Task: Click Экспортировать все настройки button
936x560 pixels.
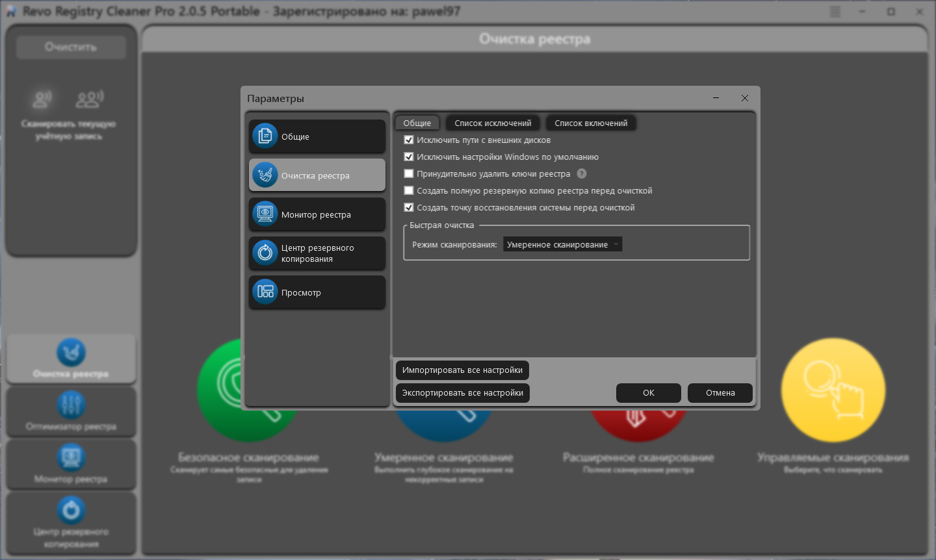Action: coord(462,393)
